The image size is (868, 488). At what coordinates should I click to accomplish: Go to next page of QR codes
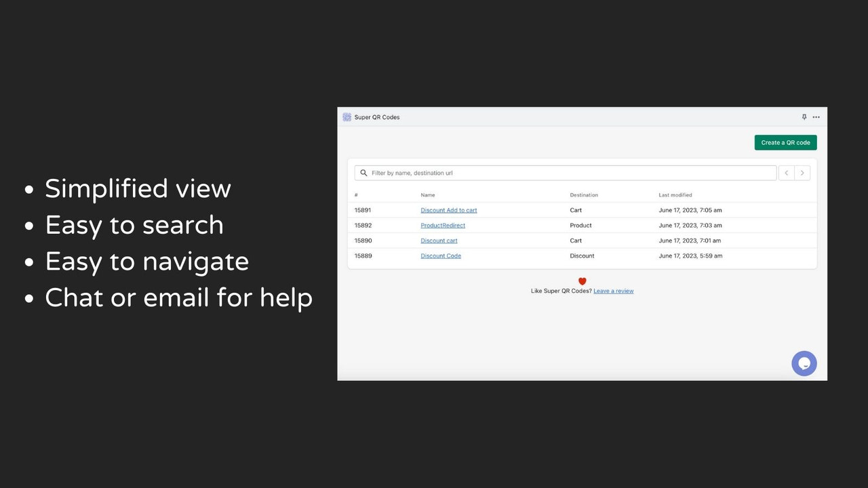(802, 173)
